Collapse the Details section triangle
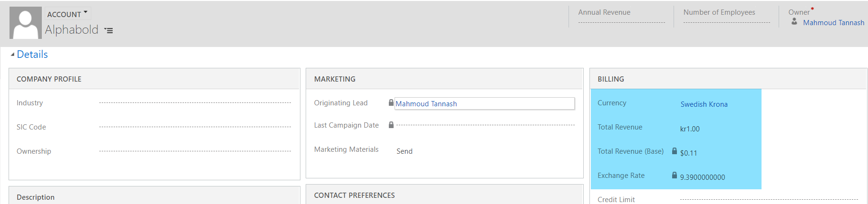This screenshot has height=204, width=868. tap(12, 55)
